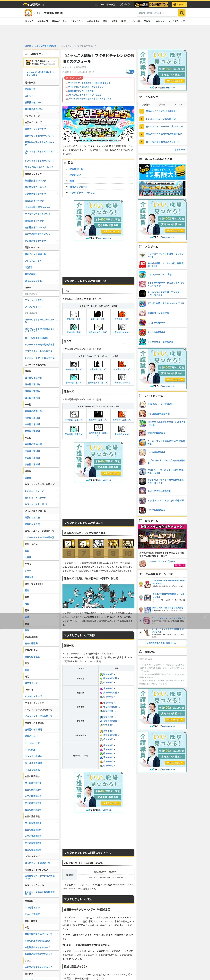Click まだまだあります、無料ゲーム! button

(x=162, y=643)
